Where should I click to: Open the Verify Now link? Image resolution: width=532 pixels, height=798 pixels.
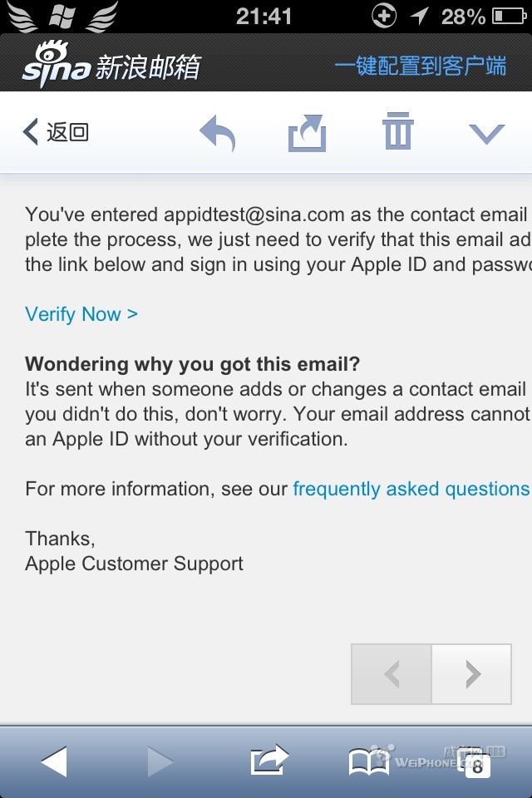point(81,314)
